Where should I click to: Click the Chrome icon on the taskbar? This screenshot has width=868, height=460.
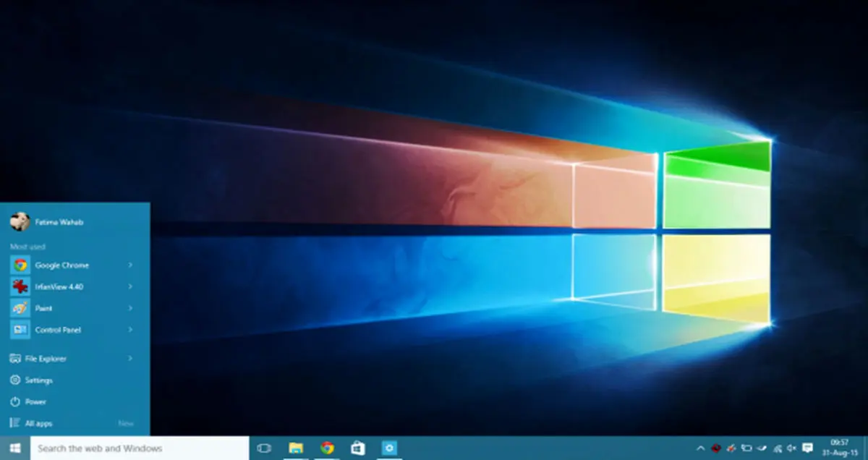[x=327, y=448]
